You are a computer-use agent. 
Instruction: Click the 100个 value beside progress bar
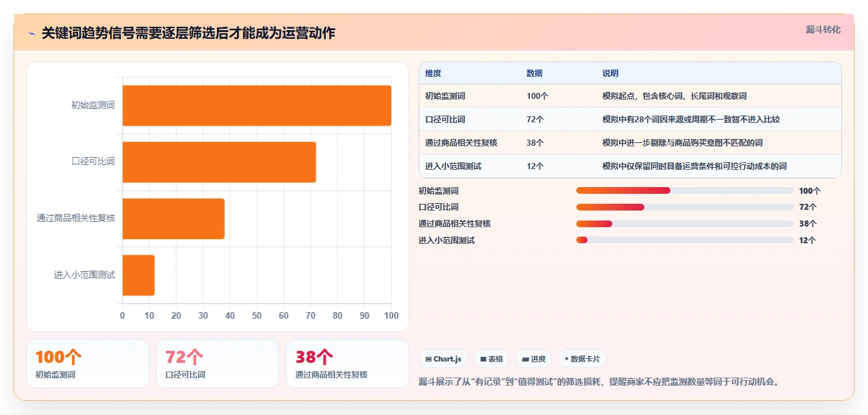tap(810, 190)
